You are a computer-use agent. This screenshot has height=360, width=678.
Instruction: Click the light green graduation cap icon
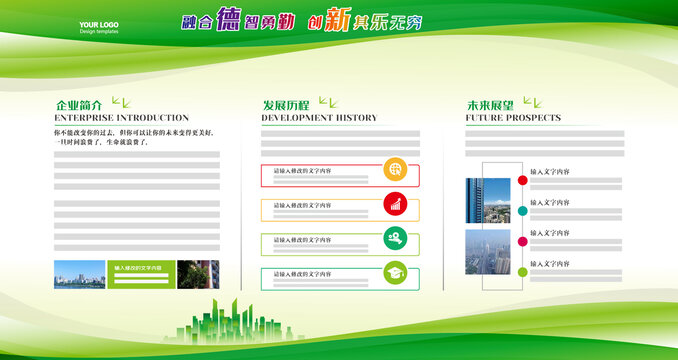coord(395,273)
